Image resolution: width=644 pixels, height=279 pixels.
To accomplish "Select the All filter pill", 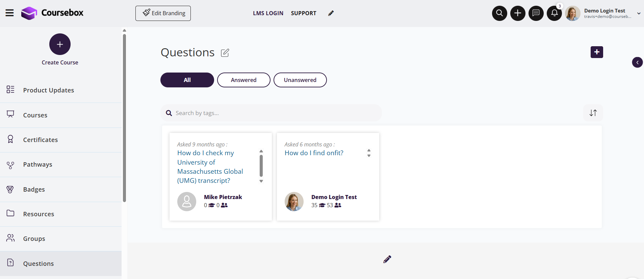I will pos(187,80).
